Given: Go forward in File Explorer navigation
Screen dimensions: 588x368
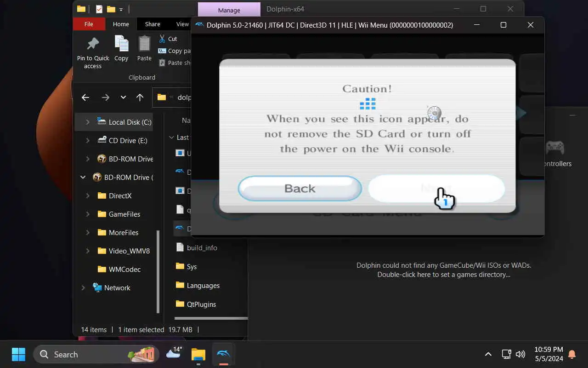Looking at the screenshot, I should click(106, 97).
